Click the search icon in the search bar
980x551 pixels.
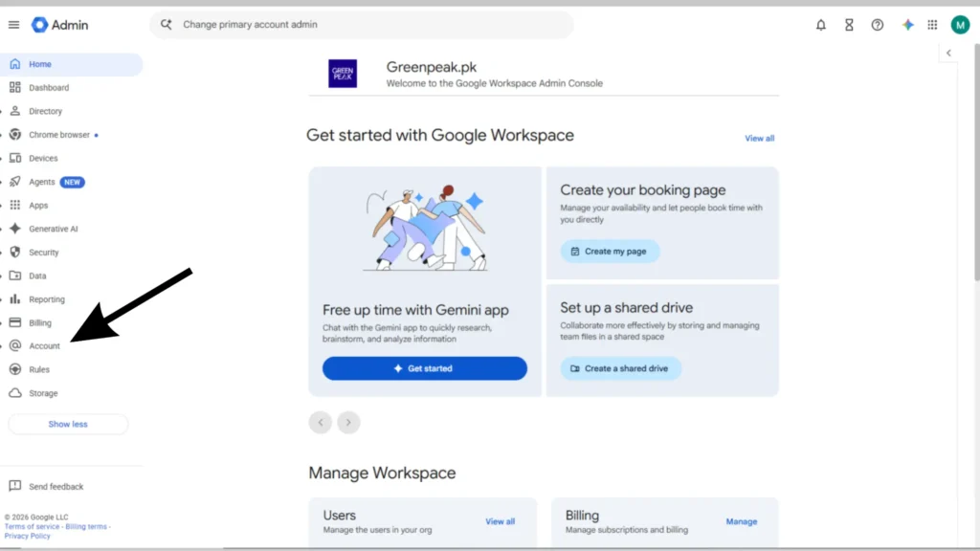[166, 24]
